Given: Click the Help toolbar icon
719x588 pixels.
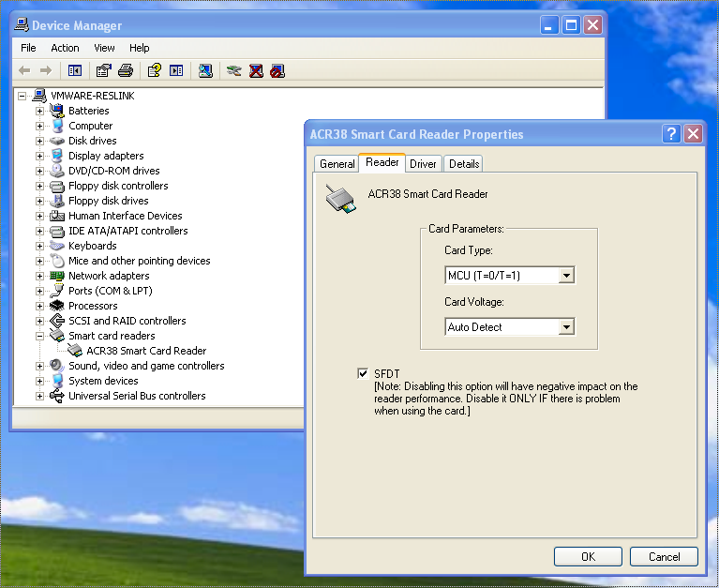Looking at the screenshot, I should point(155,70).
